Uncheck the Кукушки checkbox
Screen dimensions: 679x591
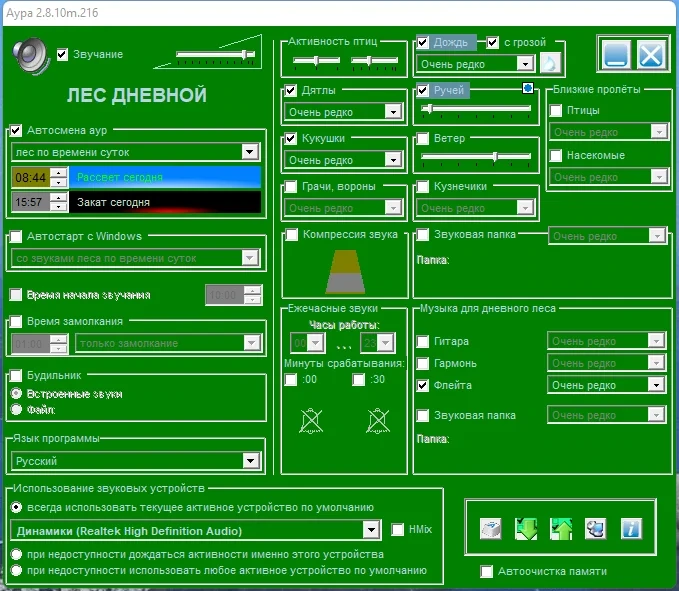click(x=291, y=139)
